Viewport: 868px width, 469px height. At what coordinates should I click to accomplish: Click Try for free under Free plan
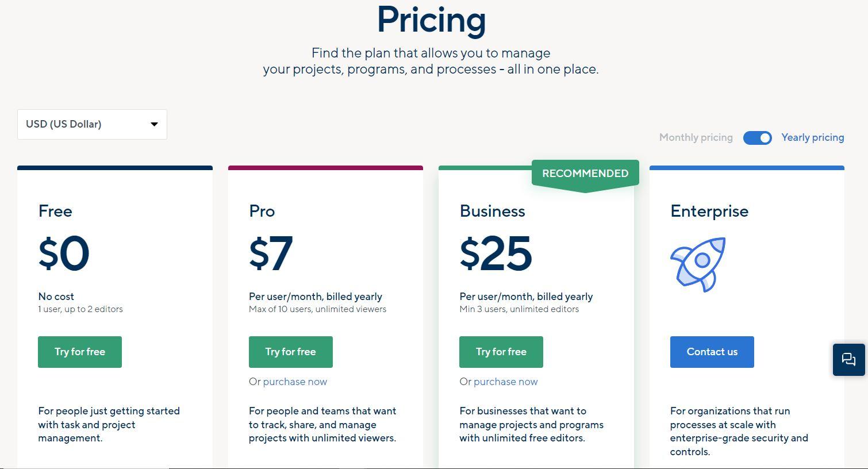pos(80,352)
